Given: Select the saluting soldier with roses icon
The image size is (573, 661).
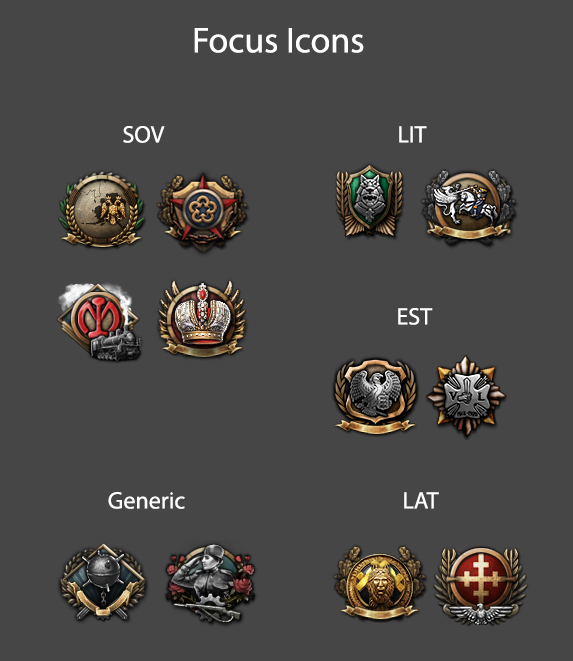Looking at the screenshot, I should tap(210, 583).
